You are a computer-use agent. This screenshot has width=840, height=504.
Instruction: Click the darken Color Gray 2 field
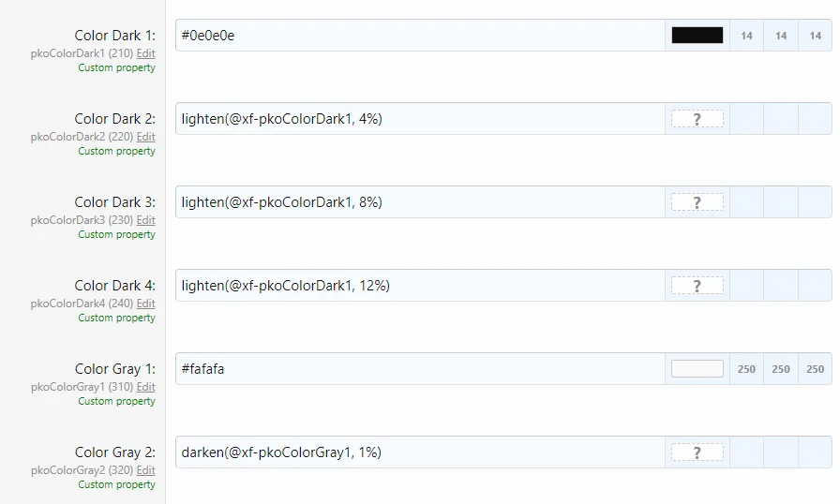pos(420,452)
